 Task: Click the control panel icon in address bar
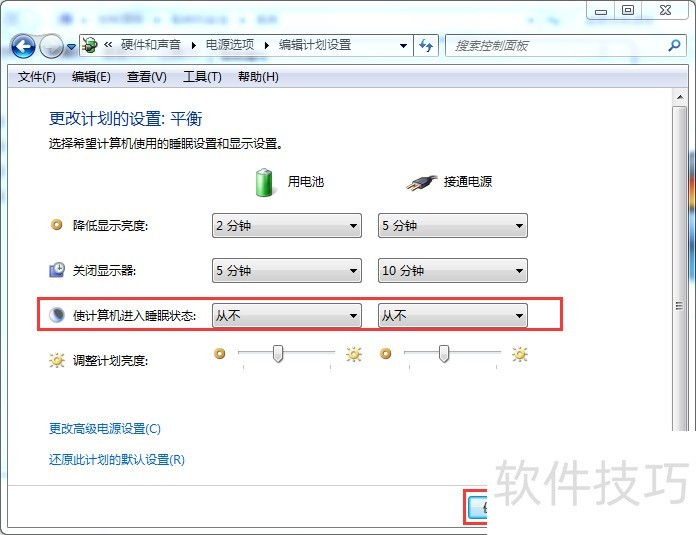90,45
